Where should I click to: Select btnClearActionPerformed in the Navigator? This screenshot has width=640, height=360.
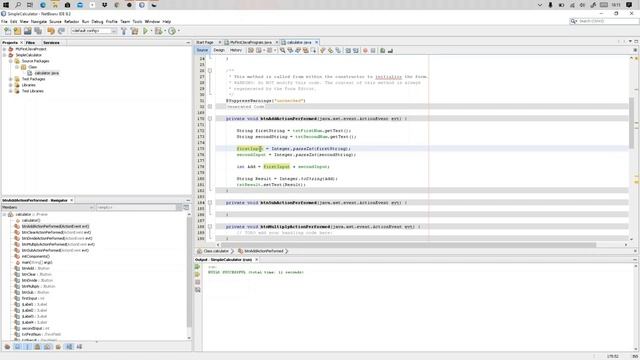coord(56,232)
